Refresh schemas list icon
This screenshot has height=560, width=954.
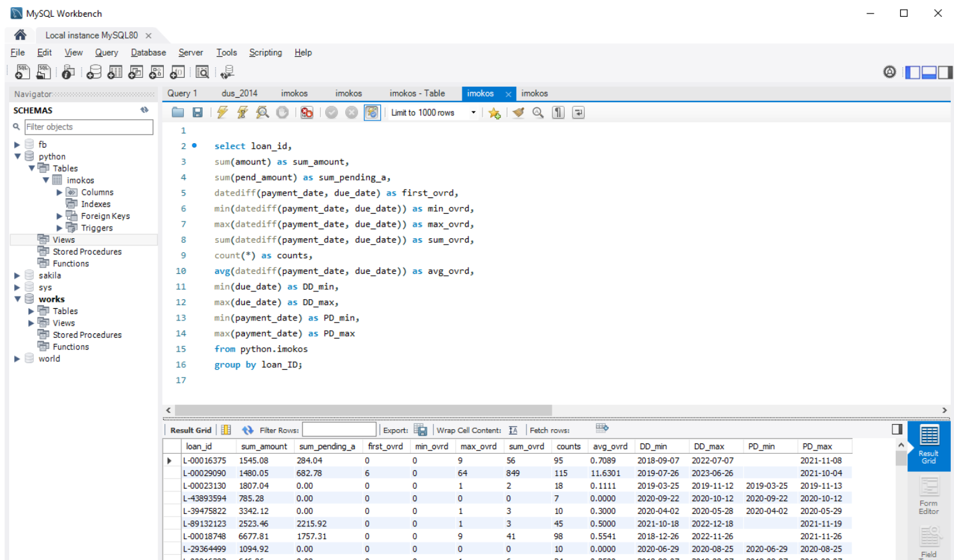coord(144,110)
